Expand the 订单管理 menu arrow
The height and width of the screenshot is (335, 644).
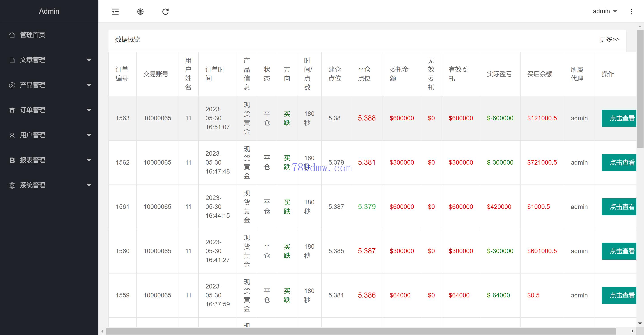pos(89,110)
